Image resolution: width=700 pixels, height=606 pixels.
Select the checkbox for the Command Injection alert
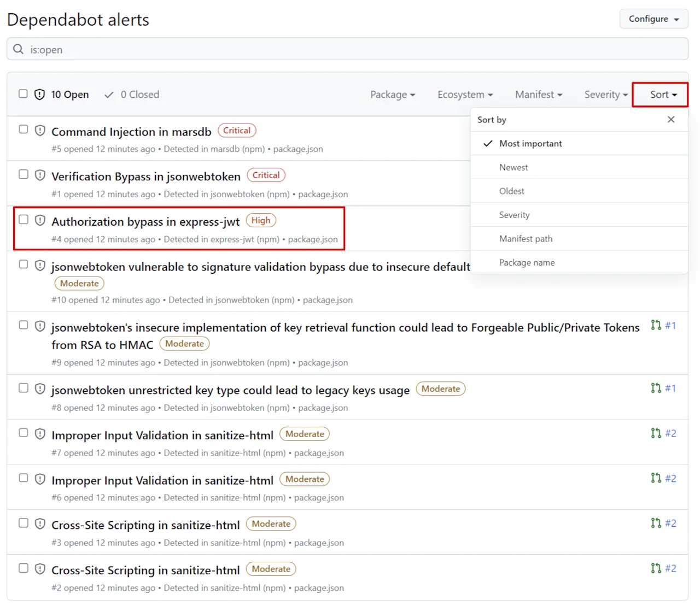click(23, 129)
